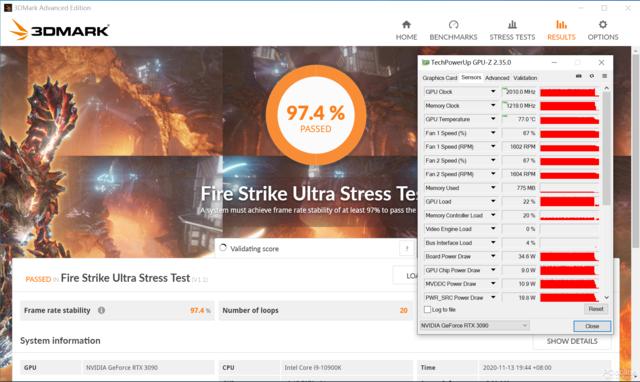Open Video Engine Load dropdown

[493, 229]
